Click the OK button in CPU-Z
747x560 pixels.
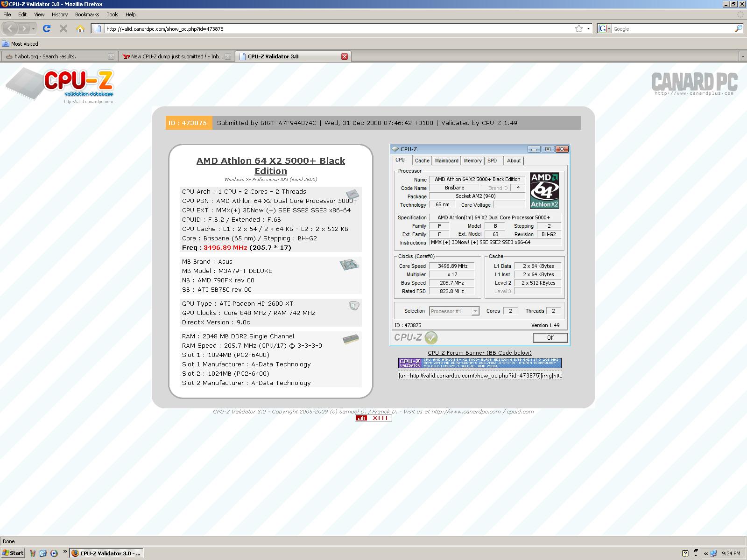pyautogui.click(x=550, y=338)
